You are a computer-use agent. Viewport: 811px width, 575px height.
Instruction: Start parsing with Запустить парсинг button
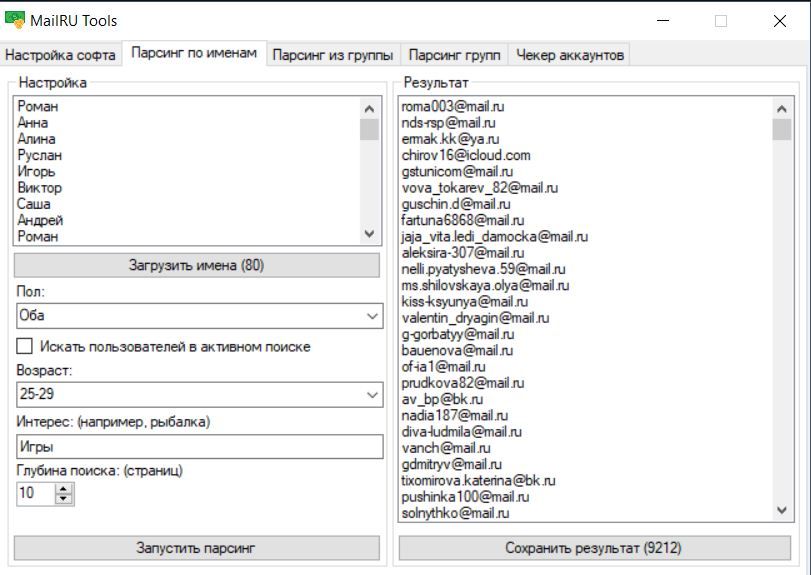[196, 547]
